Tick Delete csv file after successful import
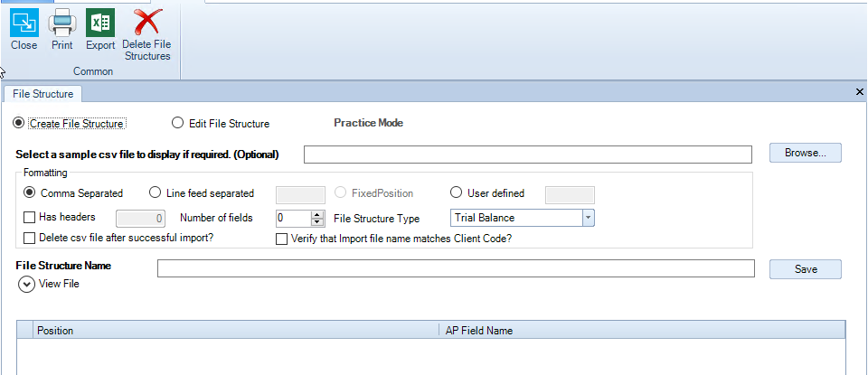 (29, 238)
